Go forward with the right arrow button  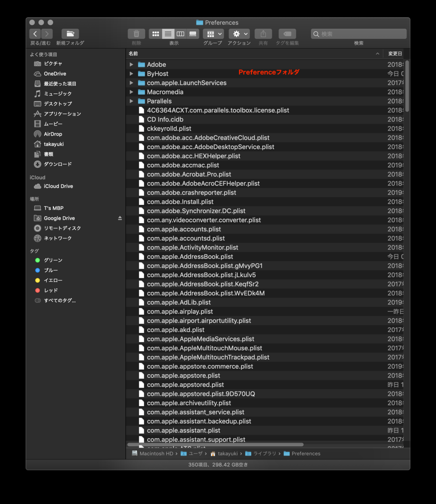click(47, 34)
